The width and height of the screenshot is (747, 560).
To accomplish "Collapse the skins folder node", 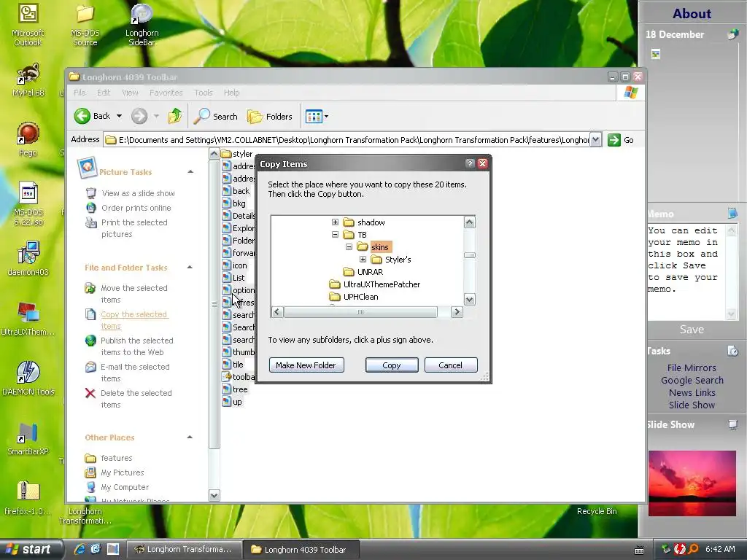I will pos(349,247).
